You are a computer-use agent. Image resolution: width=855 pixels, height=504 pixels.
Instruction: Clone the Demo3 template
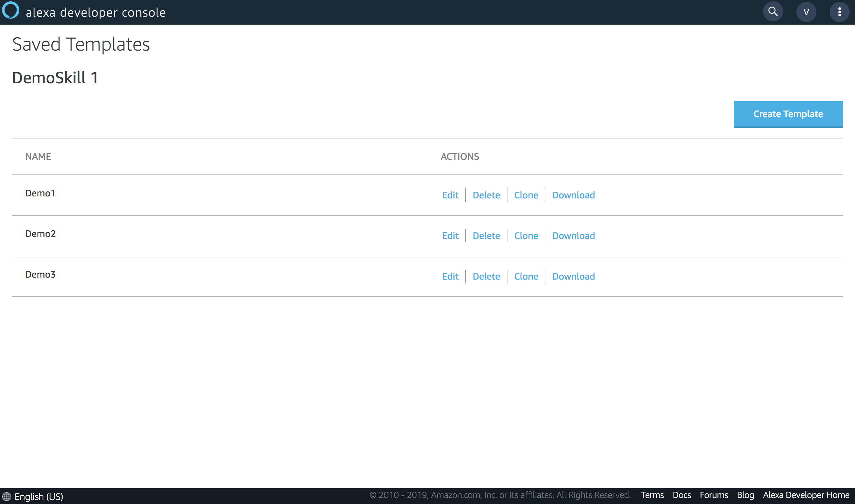526,276
